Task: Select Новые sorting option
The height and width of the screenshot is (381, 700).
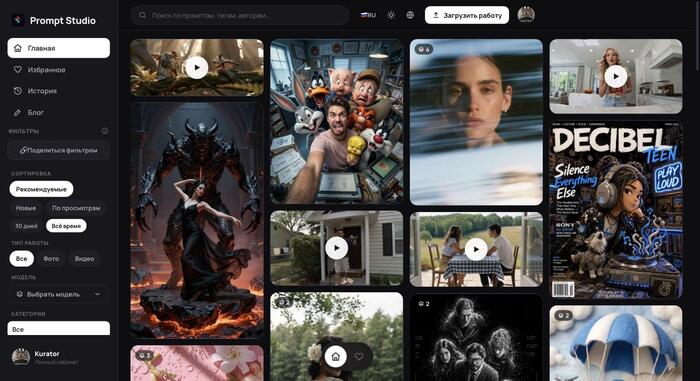Action: [x=26, y=208]
